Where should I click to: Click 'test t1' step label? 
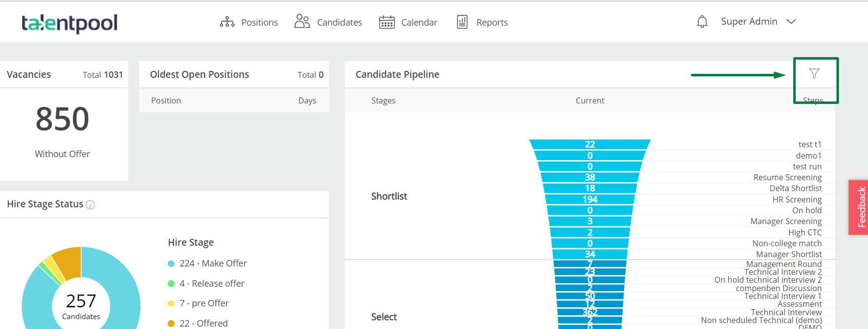pyautogui.click(x=810, y=144)
